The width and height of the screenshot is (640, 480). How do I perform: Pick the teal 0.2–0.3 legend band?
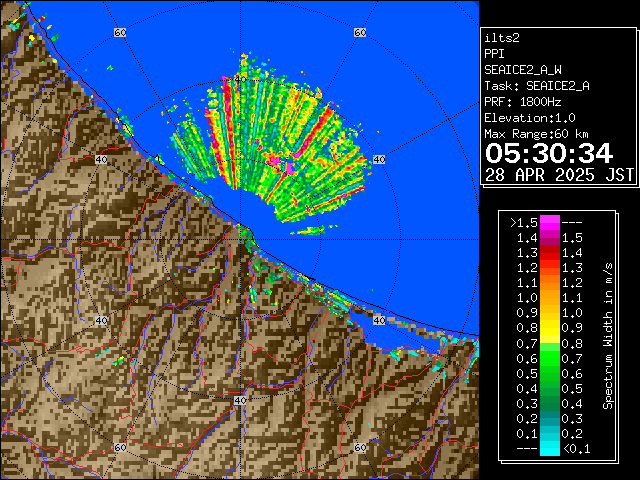click(x=550, y=419)
